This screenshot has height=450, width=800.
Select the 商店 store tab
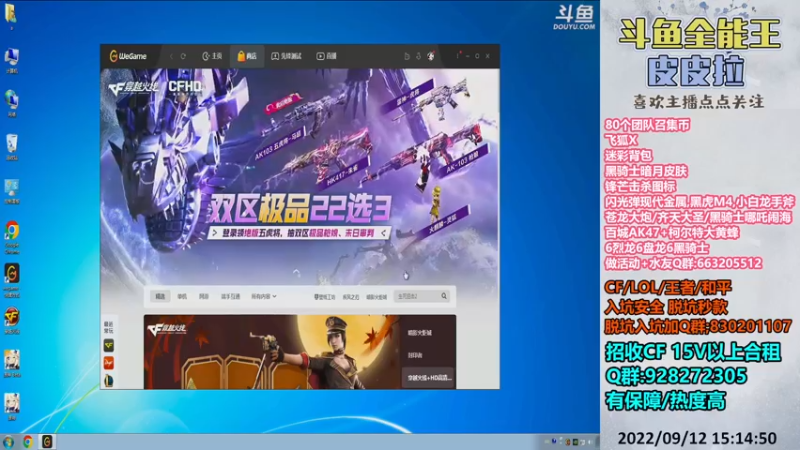(247, 56)
